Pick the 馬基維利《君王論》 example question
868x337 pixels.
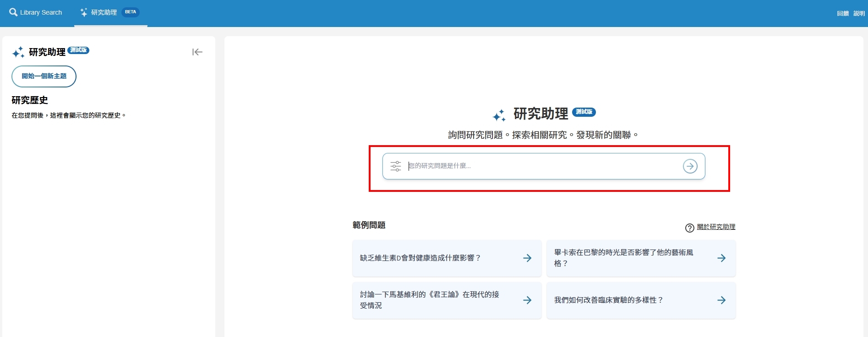pyautogui.click(x=429, y=300)
